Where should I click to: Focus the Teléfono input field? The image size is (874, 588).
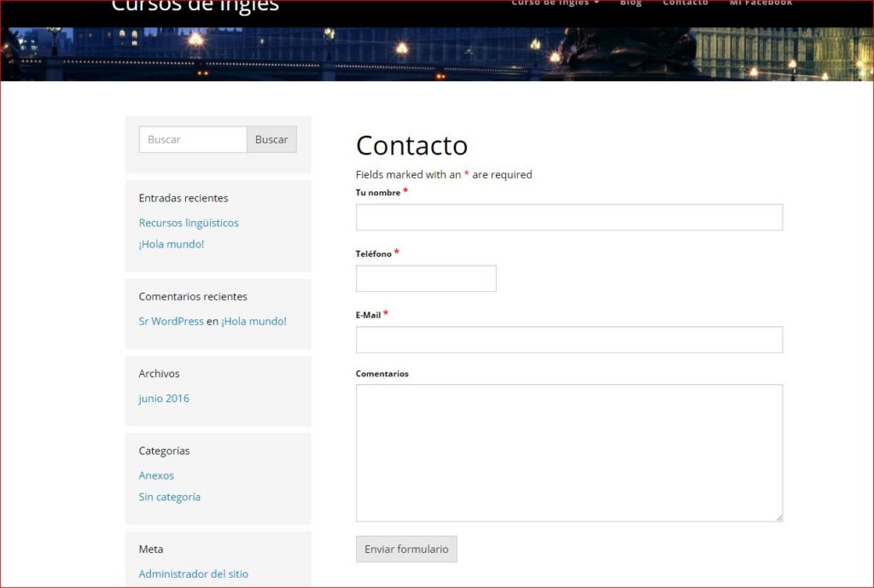coord(426,279)
